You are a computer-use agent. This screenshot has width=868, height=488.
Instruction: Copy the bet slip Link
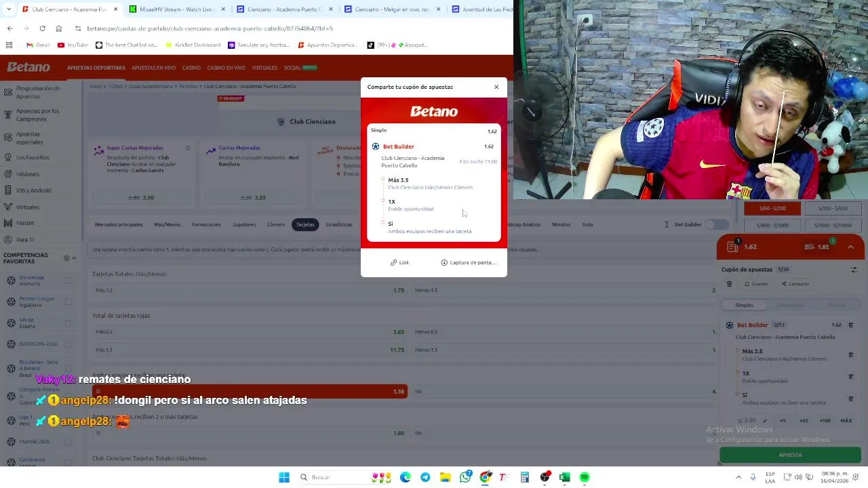pos(399,262)
